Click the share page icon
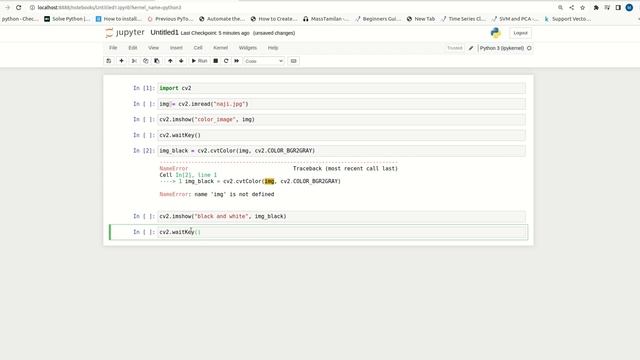This screenshot has height=360, width=640. click(x=571, y=7)
